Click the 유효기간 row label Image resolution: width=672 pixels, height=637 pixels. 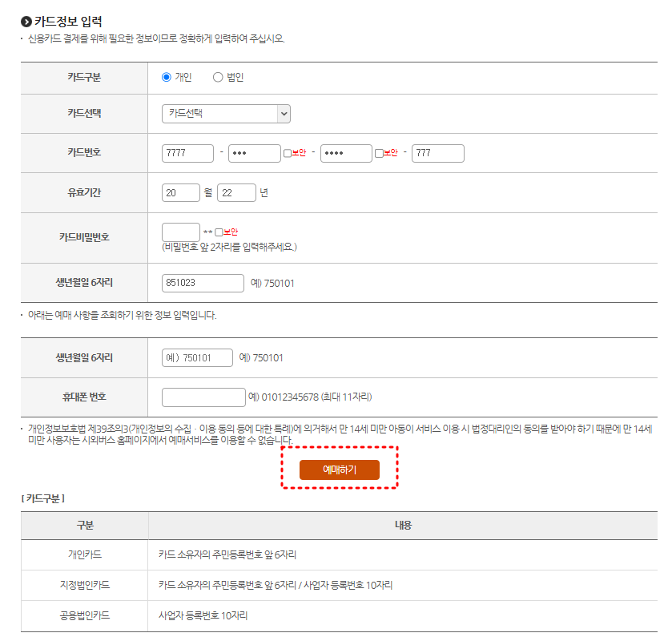84,192
